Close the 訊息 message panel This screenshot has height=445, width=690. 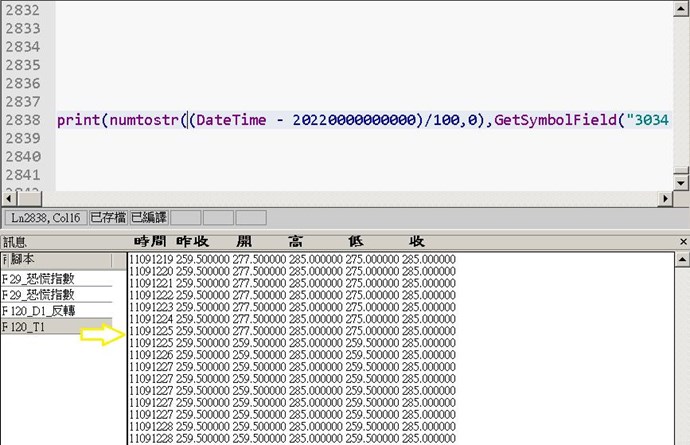(x=682, y=242)
